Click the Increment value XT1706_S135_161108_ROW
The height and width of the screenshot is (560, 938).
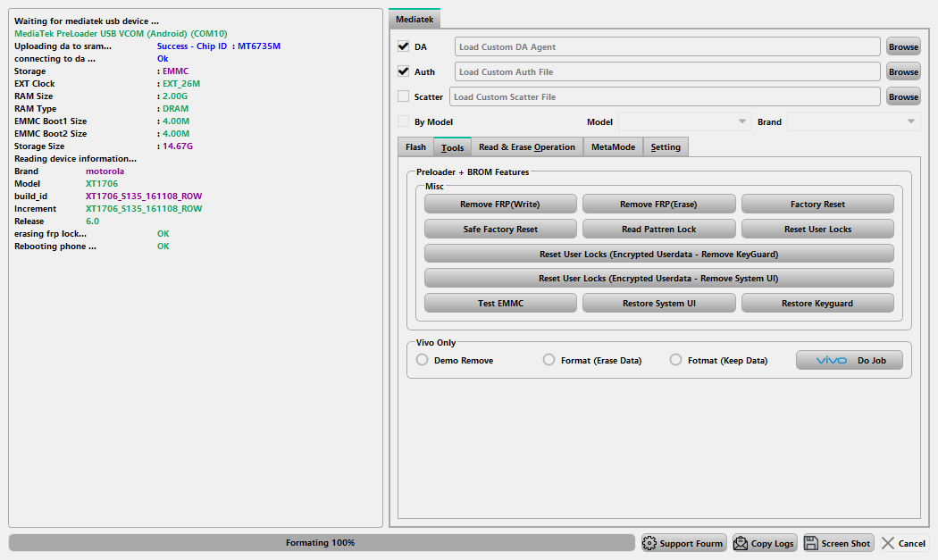[144, 209]
